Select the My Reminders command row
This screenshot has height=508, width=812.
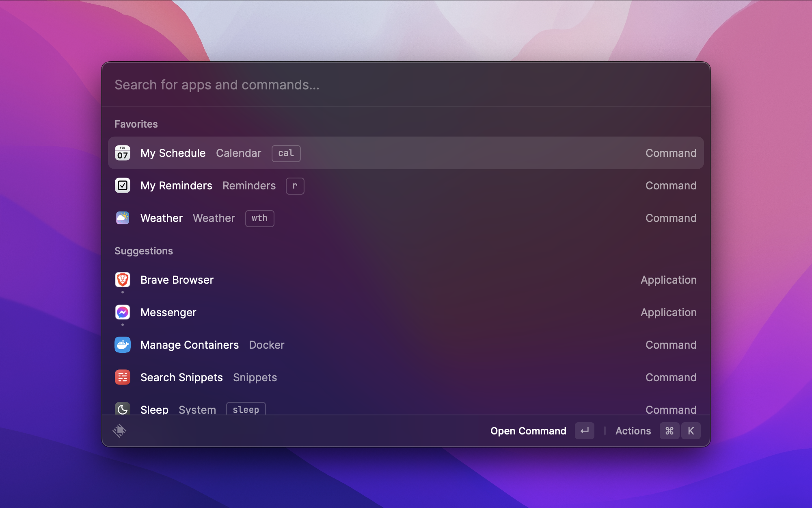click(406, 186)
